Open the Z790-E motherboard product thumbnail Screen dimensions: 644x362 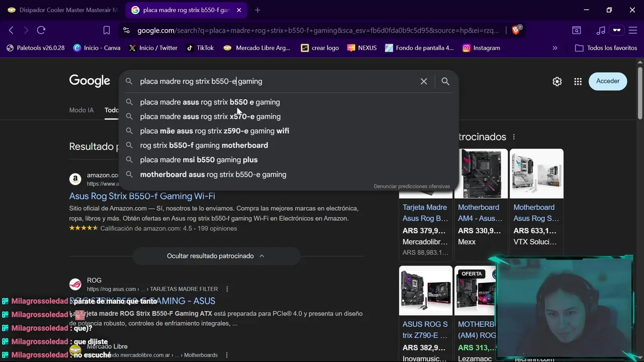(426, 291)
